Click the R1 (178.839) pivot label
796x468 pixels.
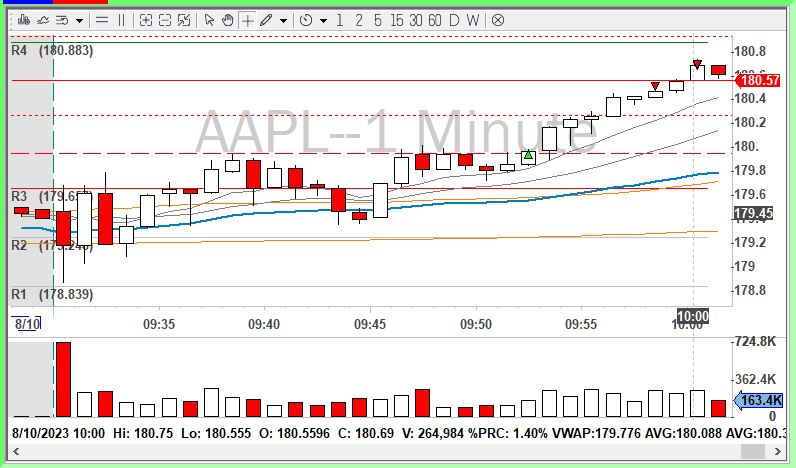(x=52, y=294)
